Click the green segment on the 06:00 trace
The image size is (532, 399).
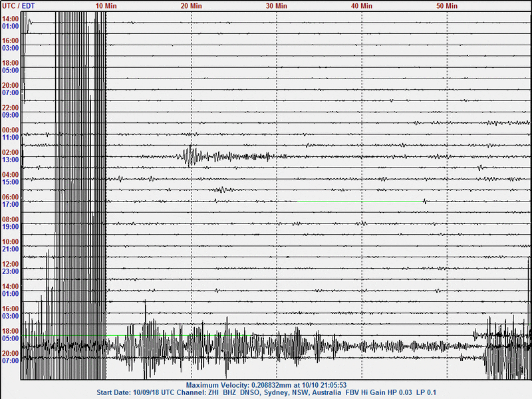[360, 201]
